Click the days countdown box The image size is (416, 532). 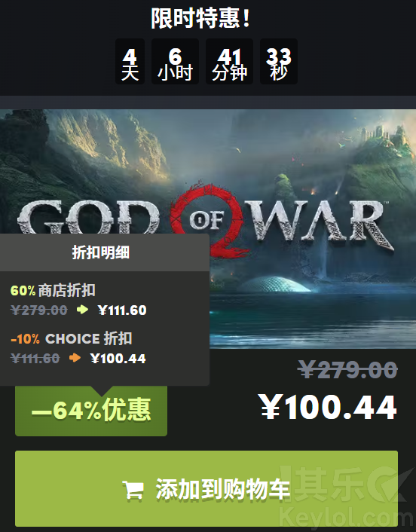tap(130, 61)
